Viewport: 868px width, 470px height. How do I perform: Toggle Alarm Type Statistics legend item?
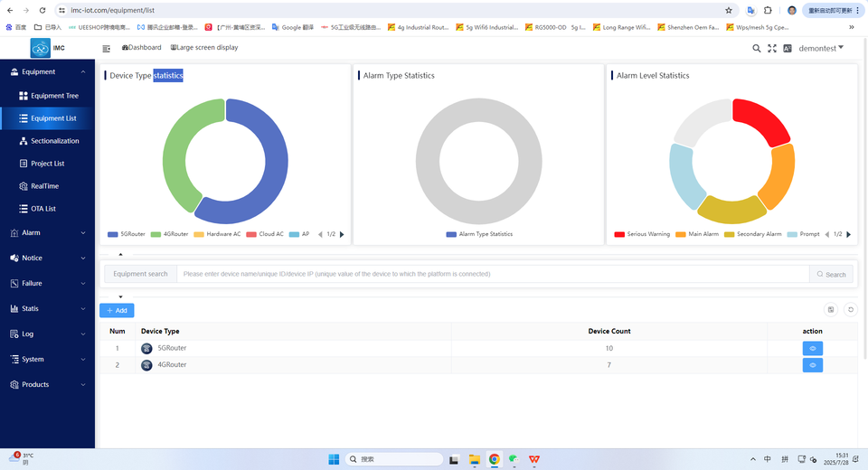coord(479,234)
